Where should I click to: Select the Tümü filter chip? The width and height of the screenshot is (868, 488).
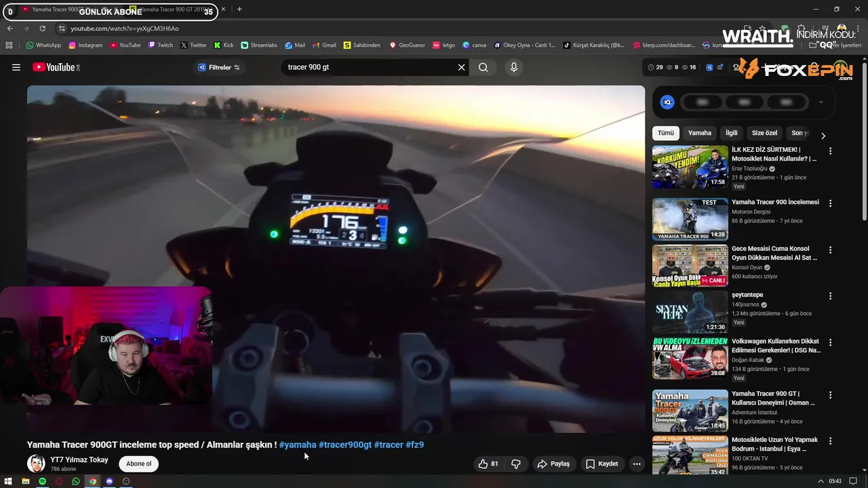(666, 133)
